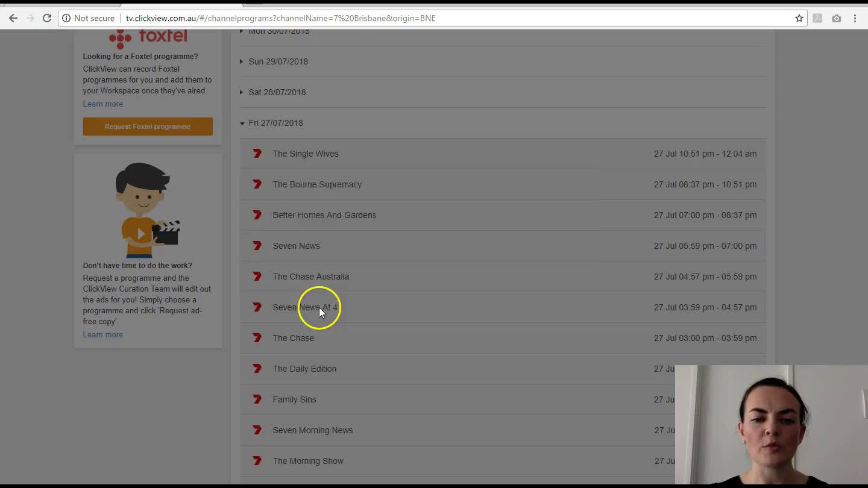Click the Seven icon beside The Morning Show

257,460
